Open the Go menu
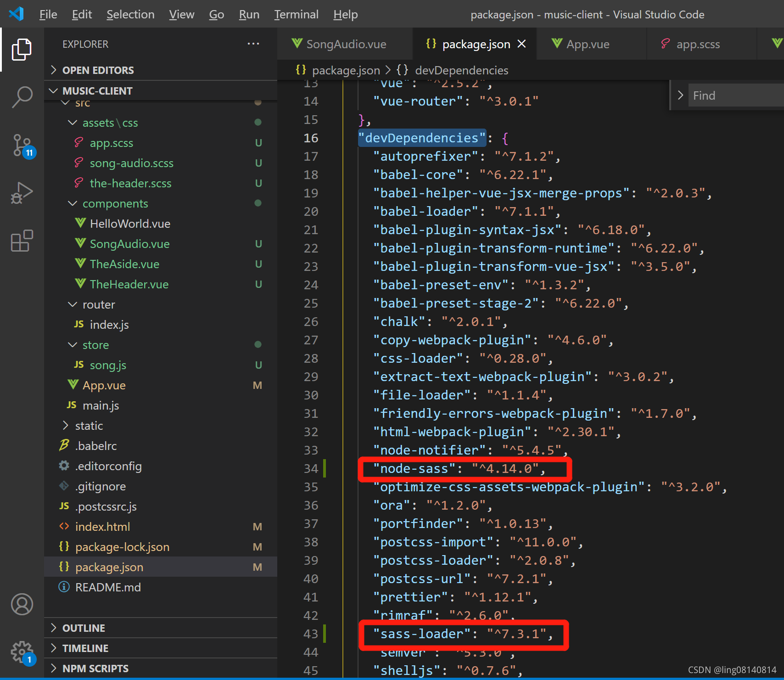 (216, 14)
